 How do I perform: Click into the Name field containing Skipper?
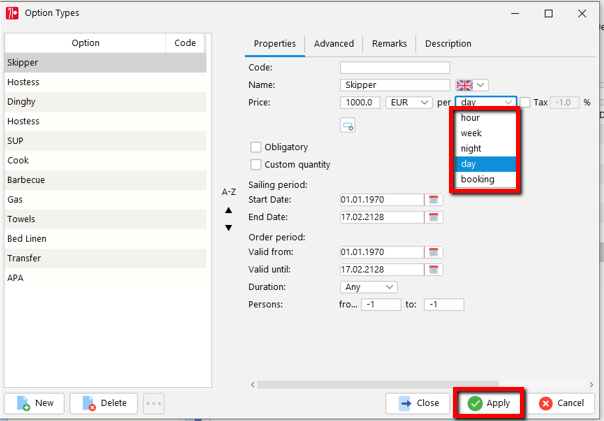395,85
